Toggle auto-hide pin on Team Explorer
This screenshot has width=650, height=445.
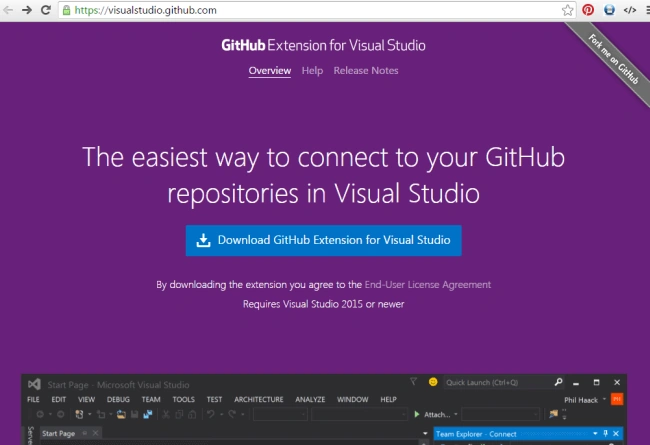click(606, 434)
